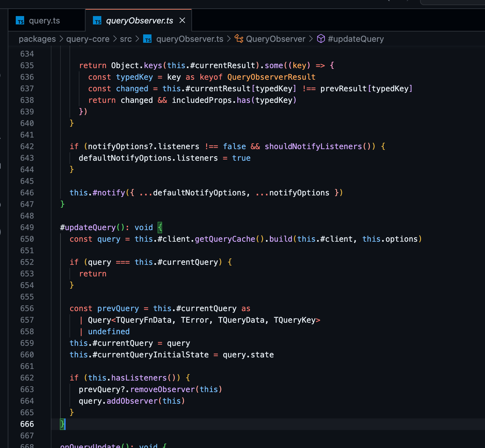This screenshot has height=448, width=485.
Task: Click the TypeScript icon on query.ts tab
Action: coord(20,21)
